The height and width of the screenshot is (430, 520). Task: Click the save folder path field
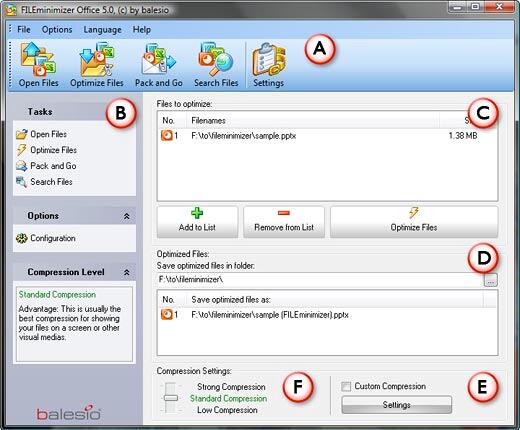pyautogui.click(x=320, y=279)
